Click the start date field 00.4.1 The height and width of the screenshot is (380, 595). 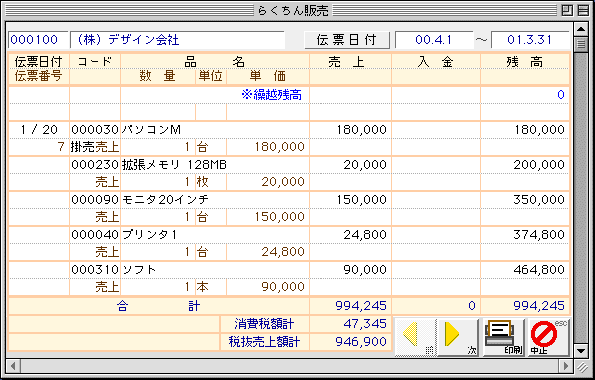pos(434,40)
